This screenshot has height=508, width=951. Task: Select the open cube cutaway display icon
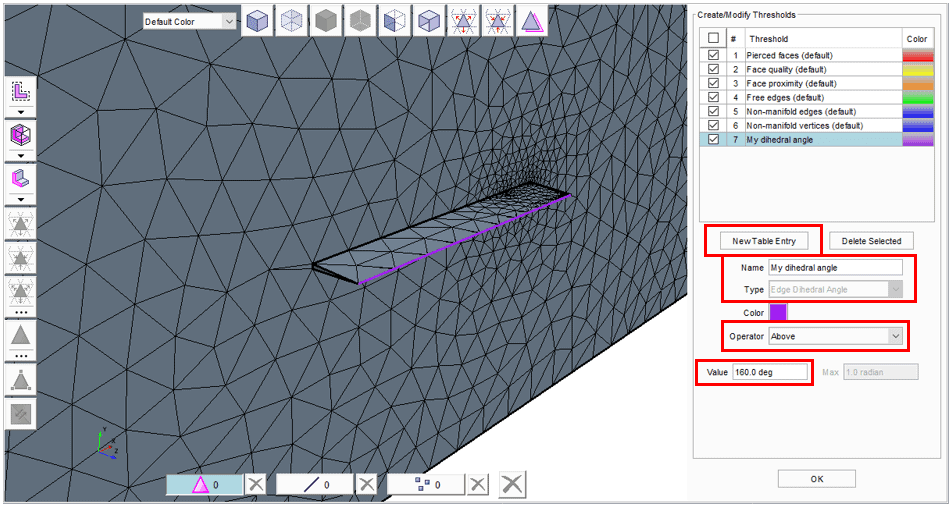429,22
